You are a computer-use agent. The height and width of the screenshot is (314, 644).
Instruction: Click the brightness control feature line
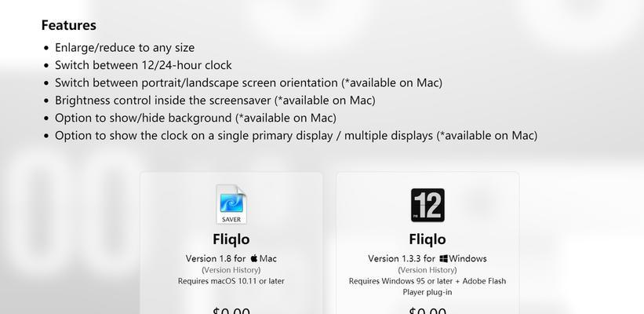tap(215, 100)
